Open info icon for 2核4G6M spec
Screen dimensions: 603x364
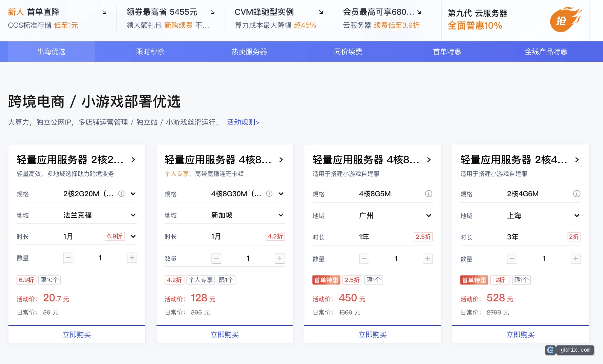click(x=577, y=194)
